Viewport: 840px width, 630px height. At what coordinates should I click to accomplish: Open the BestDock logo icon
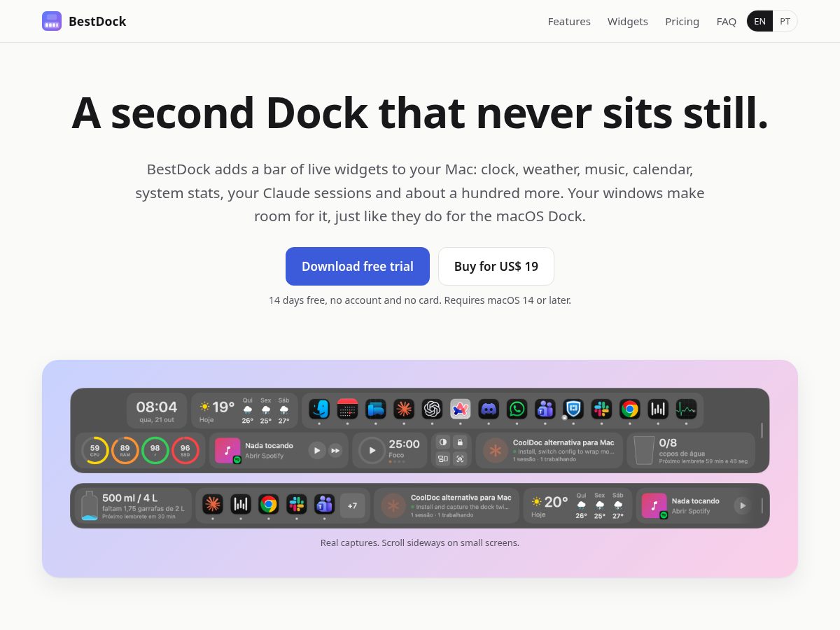[52, 21]
